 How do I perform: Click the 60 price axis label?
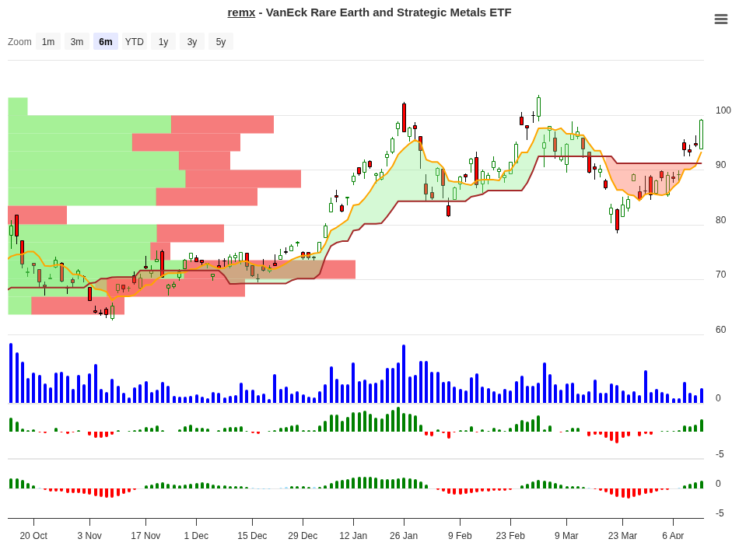(720, 330)
